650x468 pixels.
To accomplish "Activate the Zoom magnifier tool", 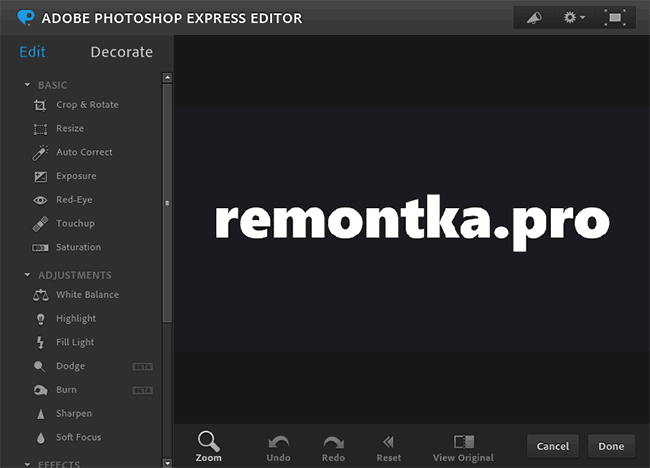I will pyautogui.click(x=209, y=446).
